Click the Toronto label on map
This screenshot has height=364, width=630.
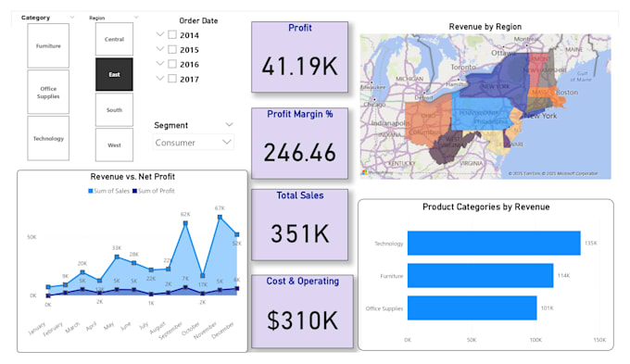[463, 67]
